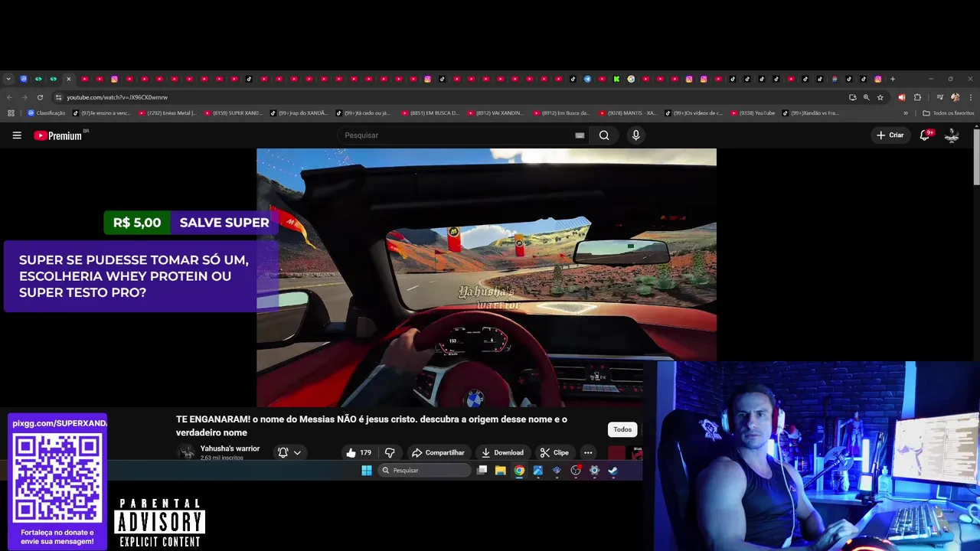The width and height of the screenshot is (980, 551).
Task: Open Todos os favoritos folder
Action: pyautogui.click(x=949, y=113)
